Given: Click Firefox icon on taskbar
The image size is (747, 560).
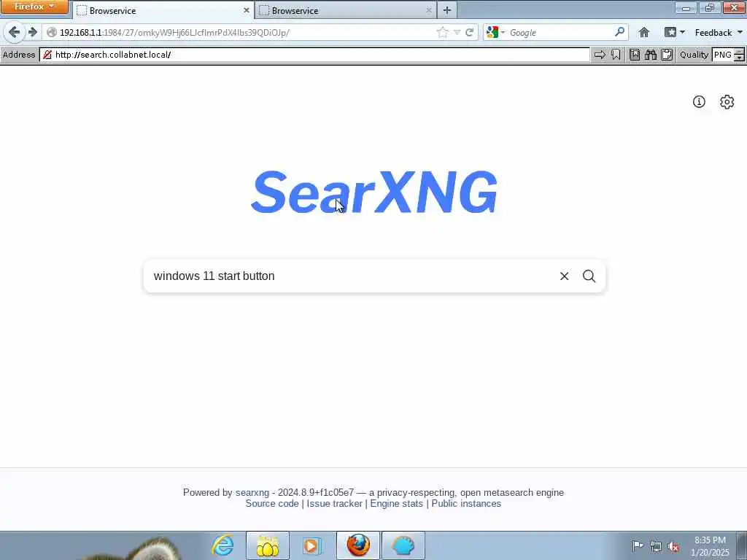Looking at the screenshot, I should [x=358, y=545].
